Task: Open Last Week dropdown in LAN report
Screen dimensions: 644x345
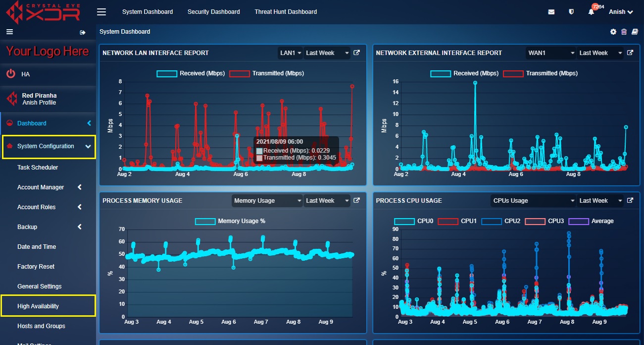Action: coord(327,53)
